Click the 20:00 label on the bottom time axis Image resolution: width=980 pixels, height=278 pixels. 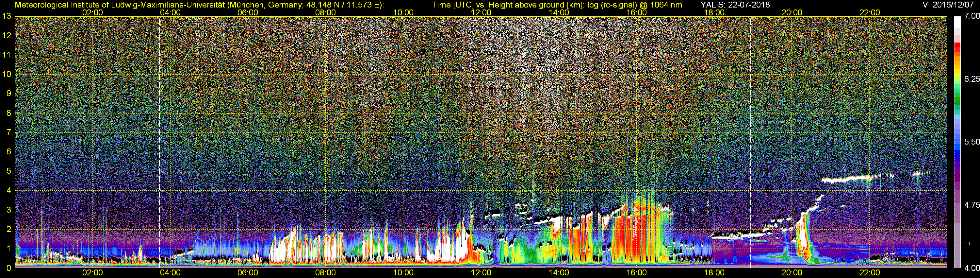[x=792, y=273]
